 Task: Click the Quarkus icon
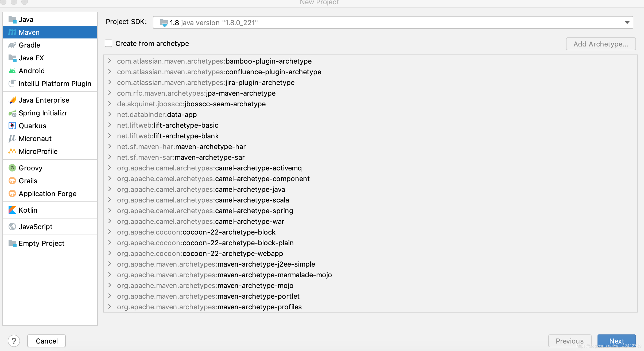click(x=12, y=126)
